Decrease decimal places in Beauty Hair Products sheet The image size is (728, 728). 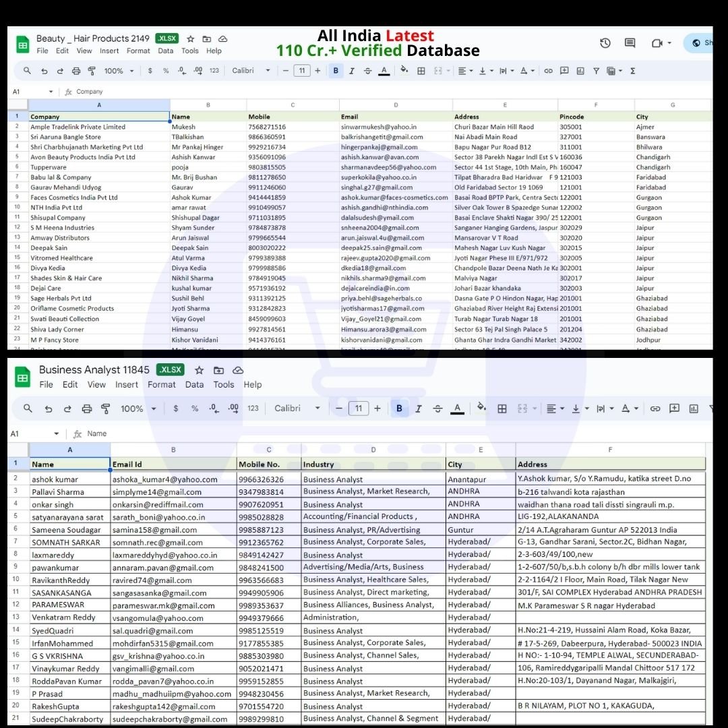(181, 71)
